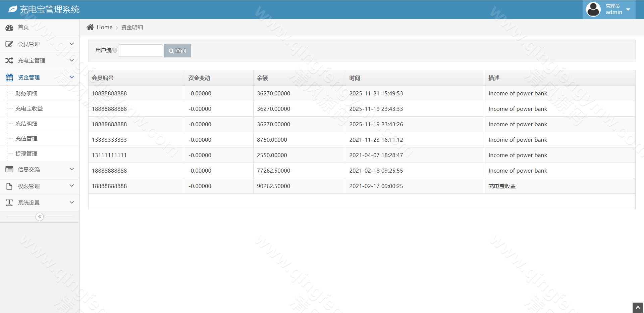
Task: Open the 财务明细 submenu item
Action: tap(26, 93)
